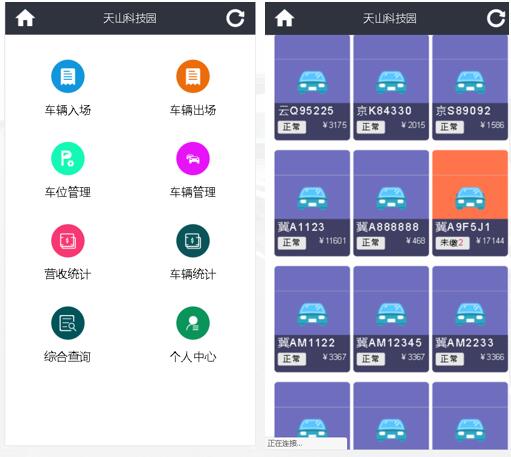
Task: Open the 京S89092 vehicle card
Action: coord(470,88)
